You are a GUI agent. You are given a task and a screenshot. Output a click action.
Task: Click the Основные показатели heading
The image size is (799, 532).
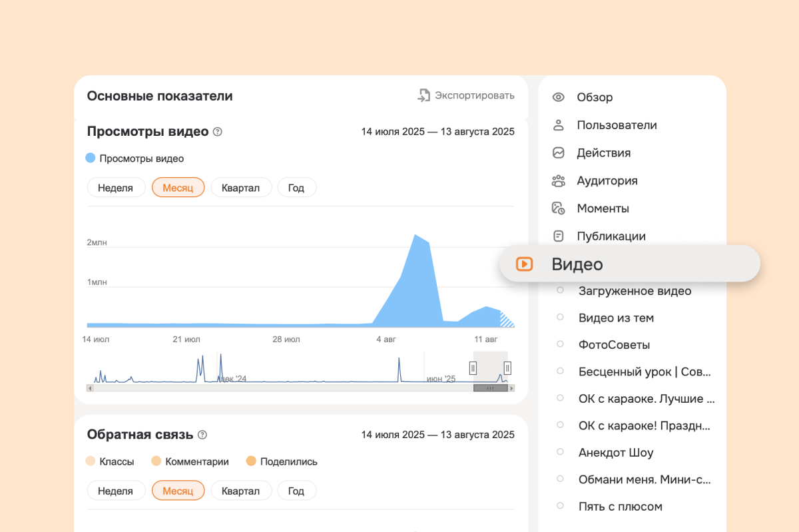click(160, 96)
